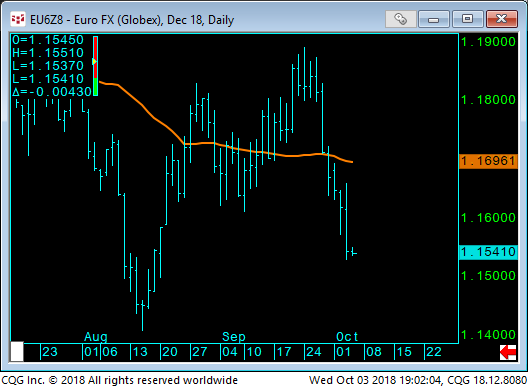Click the delta -0.00430 value
This screenshot has height=388, width=528.
[52, 92]
